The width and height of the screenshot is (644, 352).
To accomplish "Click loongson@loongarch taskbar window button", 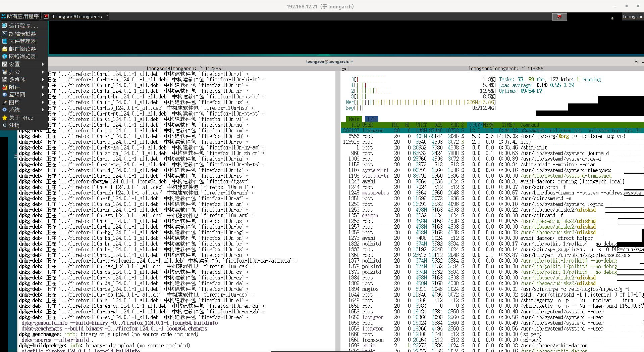I will 77,16.
